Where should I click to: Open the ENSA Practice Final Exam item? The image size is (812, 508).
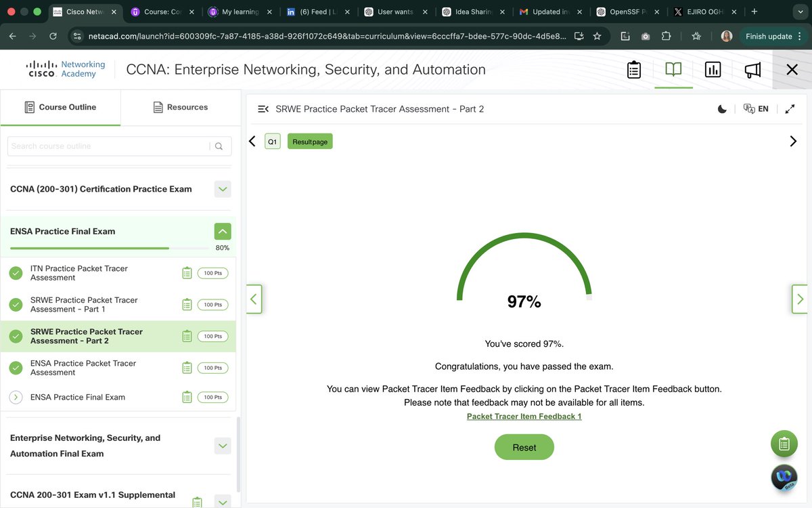click(x=78, y=398)
